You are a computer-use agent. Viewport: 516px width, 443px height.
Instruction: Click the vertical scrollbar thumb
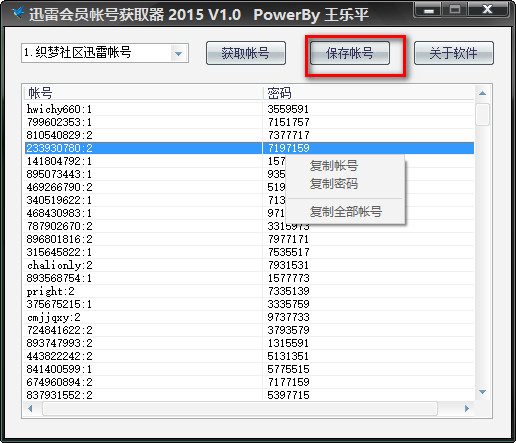(x=482, y=114)
